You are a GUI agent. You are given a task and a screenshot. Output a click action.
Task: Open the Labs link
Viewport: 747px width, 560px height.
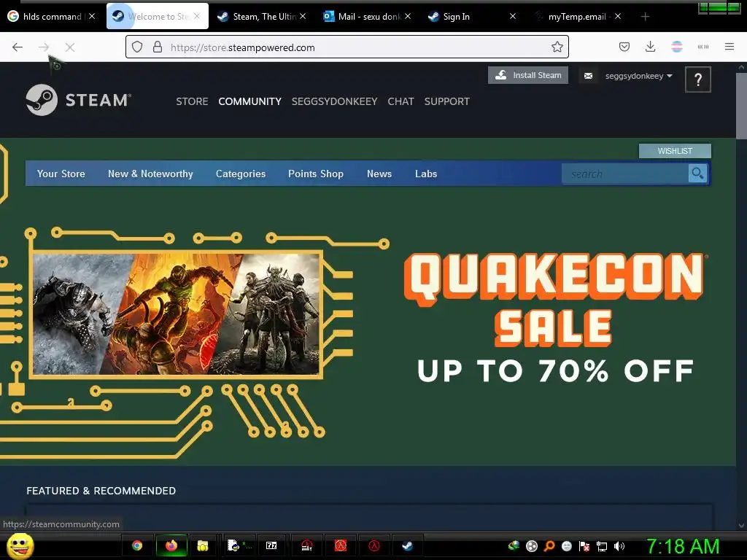point(426,174)
